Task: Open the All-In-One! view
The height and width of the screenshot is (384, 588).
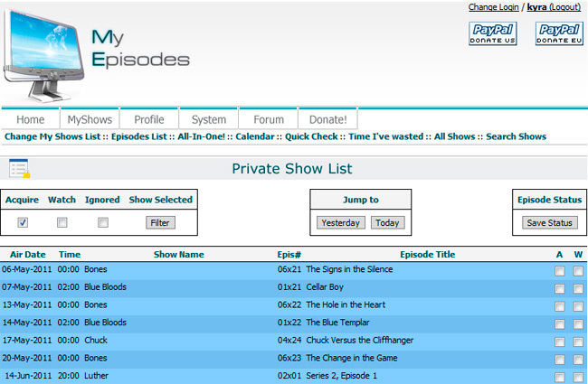Action: coord(202,136)
